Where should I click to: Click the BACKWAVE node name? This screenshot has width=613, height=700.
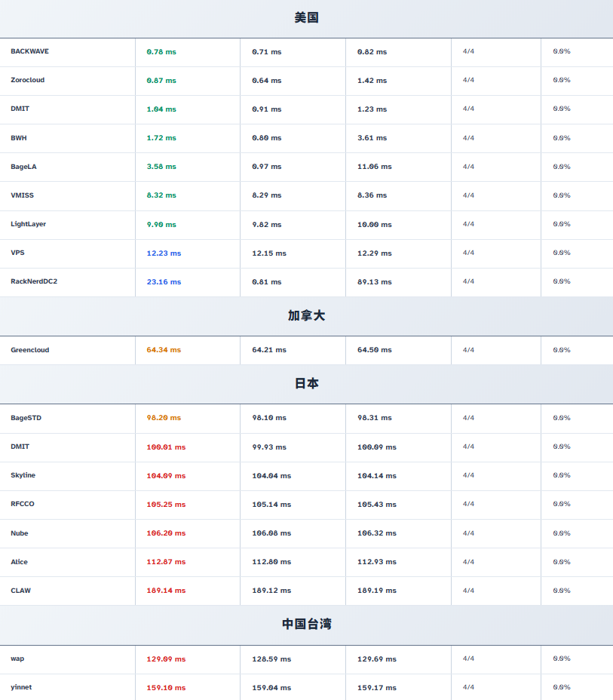[29, 51]
